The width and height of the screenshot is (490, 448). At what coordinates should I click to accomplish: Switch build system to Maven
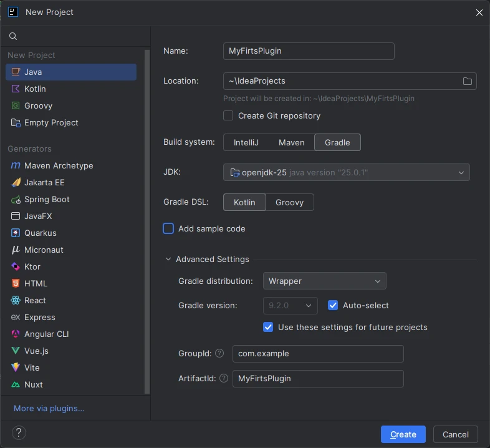pos(291,142)
